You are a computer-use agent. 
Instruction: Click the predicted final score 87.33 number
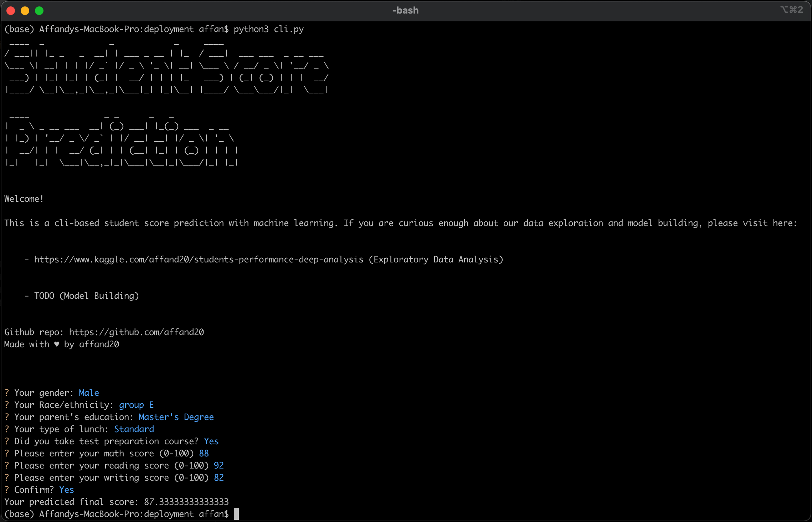pyautogui.click(x=186, y=502)
